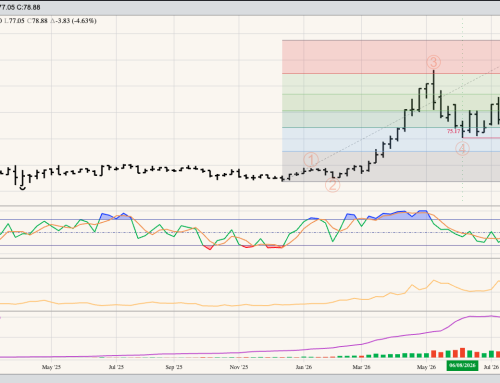Click the tallest red volume bar
The height and width of the screenshot is (383, 500).
(462, 353)
